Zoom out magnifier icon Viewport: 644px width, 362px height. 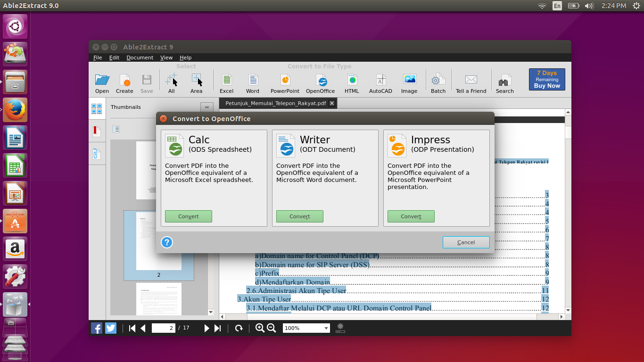pos(272,328)
